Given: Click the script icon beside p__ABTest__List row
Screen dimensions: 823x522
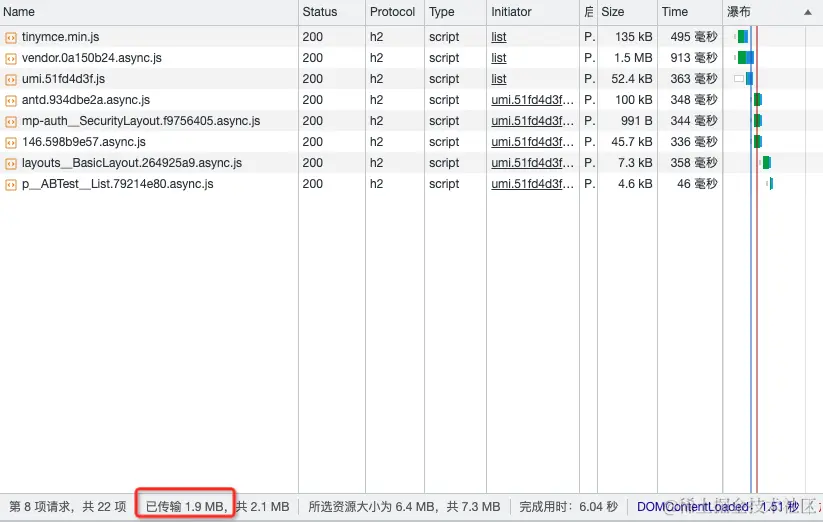Looking at the screenshot, I should (10, 184).
